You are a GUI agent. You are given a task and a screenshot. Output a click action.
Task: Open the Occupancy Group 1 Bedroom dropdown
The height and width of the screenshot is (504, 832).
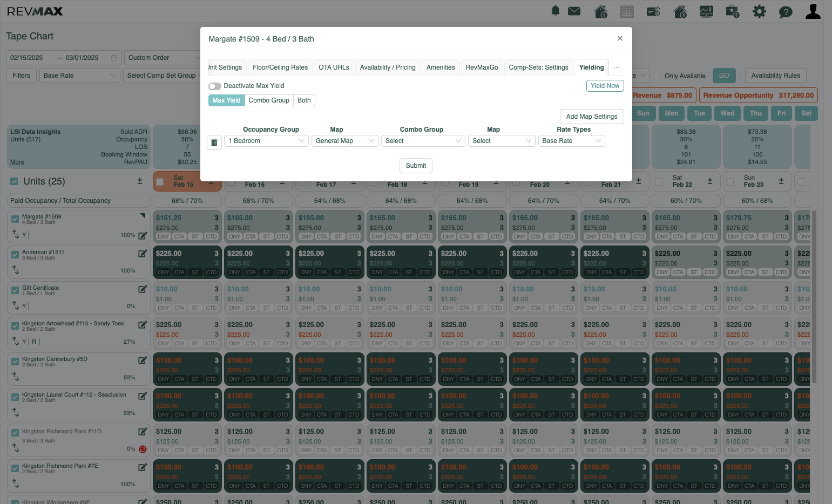click(267, 141)
